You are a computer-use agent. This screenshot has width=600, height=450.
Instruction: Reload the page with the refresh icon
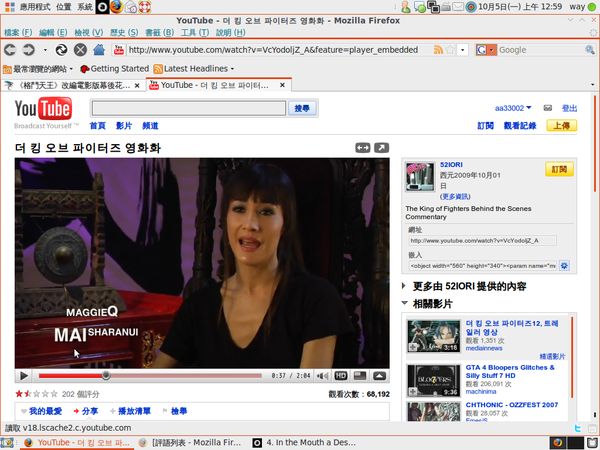[61, 50]
